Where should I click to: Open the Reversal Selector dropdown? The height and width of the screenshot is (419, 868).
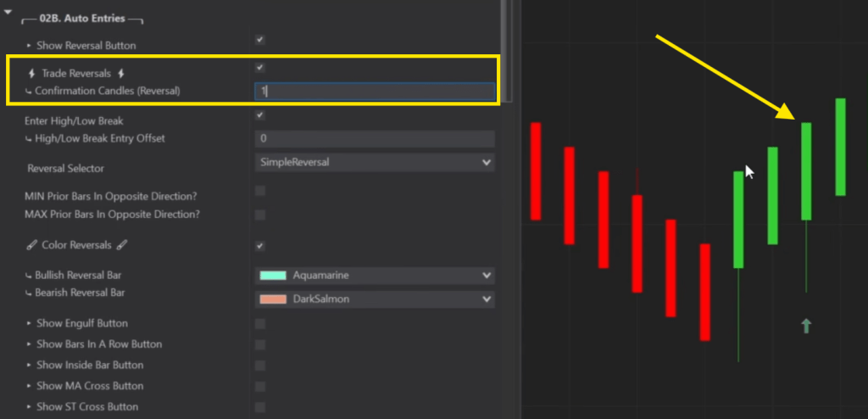(x=374, y=162)
